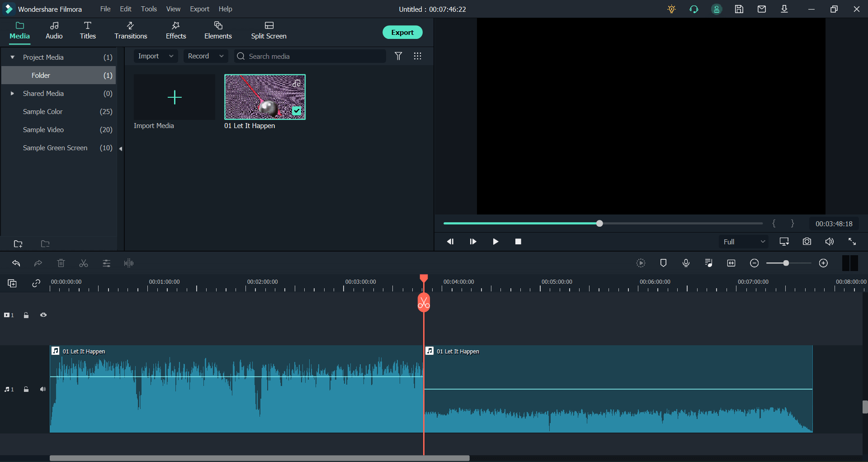Image resolution: width=868 pixels, height=462 pixels.
Task: Click Import Media plus tile
Action: coord(175,97)
